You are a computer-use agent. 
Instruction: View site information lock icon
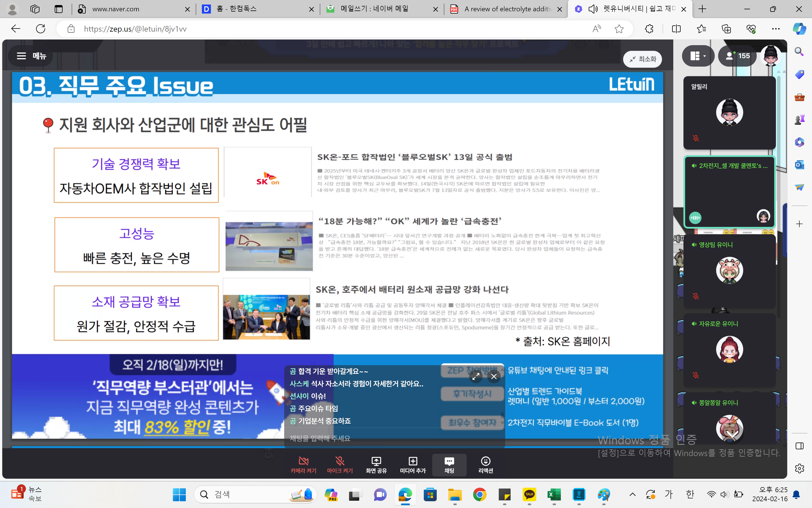71,29
